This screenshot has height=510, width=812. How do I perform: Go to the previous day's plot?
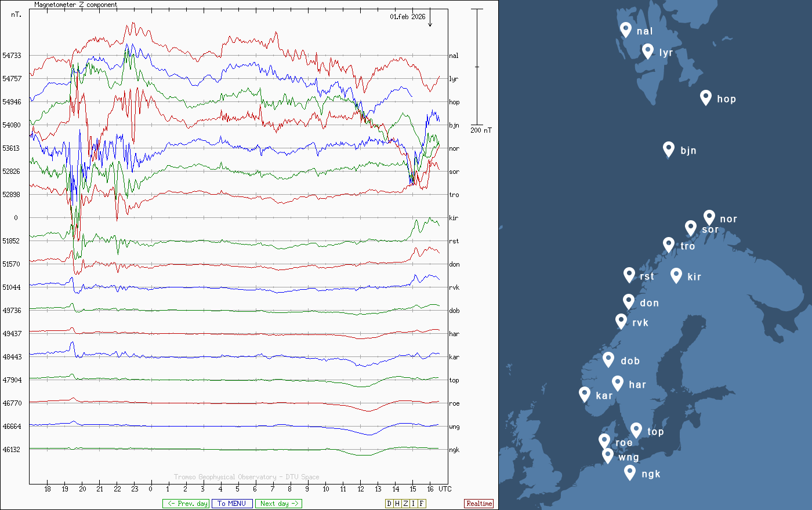pyautogui.click(x=186, y=504)
